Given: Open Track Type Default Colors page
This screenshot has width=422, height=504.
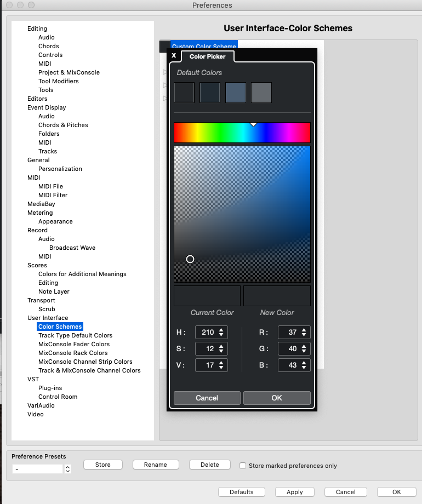Looking at the screenshot, I should pos(75,335).
